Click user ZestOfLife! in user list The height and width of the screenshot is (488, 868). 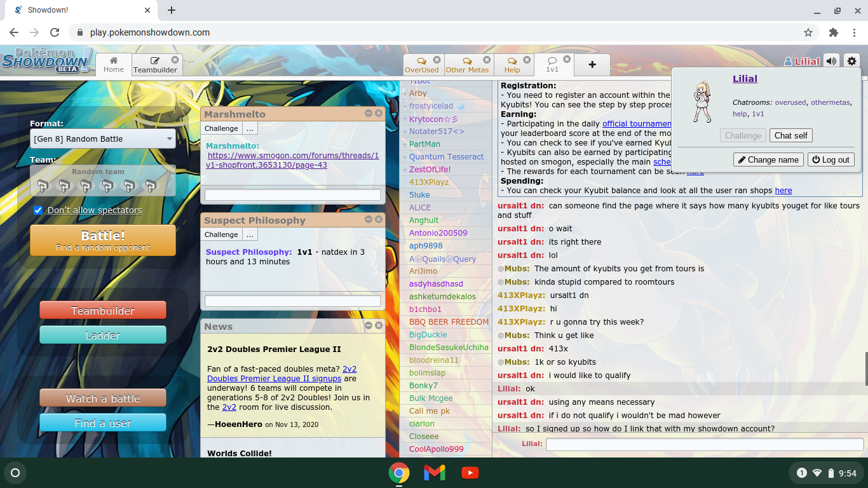430,170
